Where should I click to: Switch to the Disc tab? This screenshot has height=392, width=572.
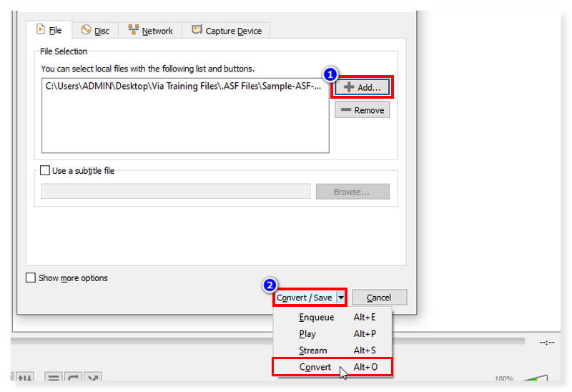coord(95,31)
